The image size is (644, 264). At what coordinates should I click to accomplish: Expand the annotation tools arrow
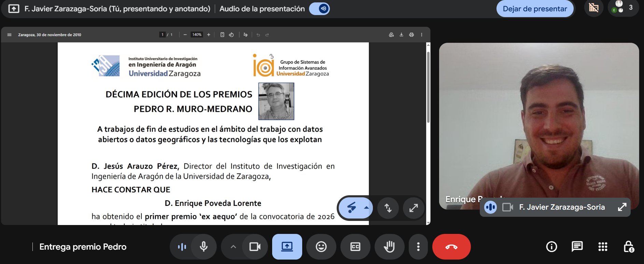[366, 208]
